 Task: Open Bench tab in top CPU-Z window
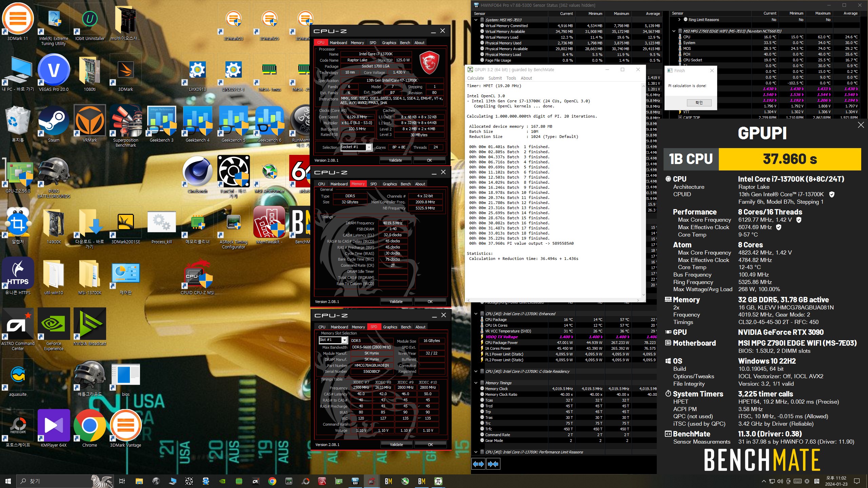405,43
